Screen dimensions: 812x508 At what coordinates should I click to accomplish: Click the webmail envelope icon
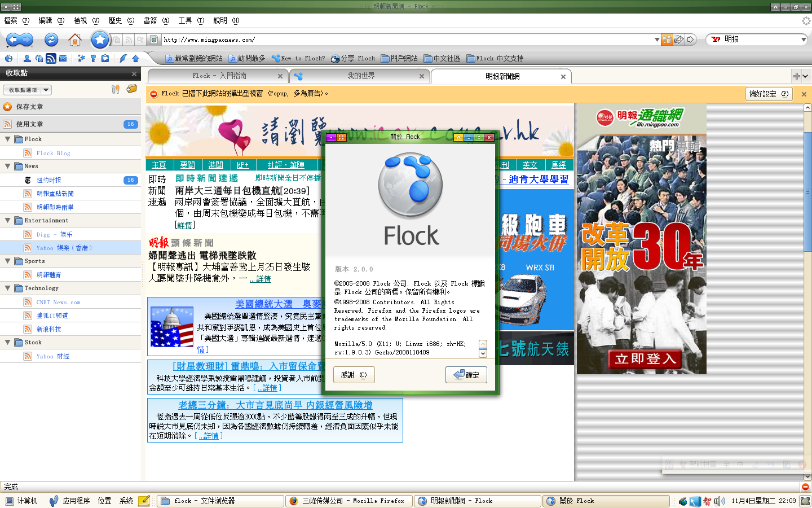(63, 58)
